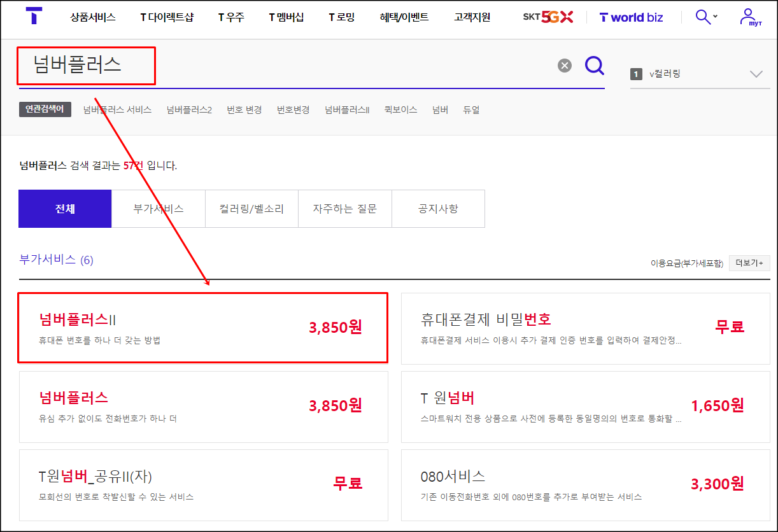Viewport: 778px width, 532px height.
Task: Open SKT 5GX logo link
Action: (x=548, y=17)
